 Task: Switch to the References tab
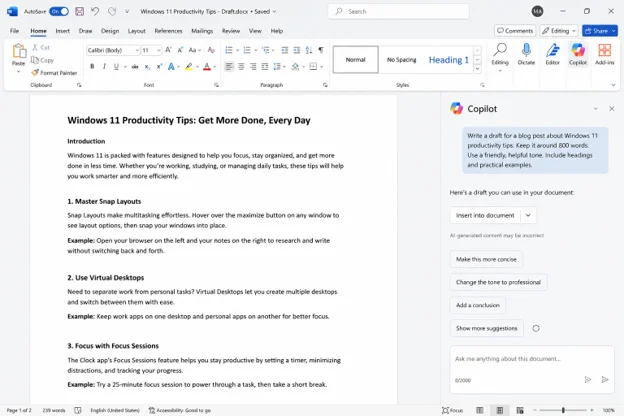(x=168, y=31)
